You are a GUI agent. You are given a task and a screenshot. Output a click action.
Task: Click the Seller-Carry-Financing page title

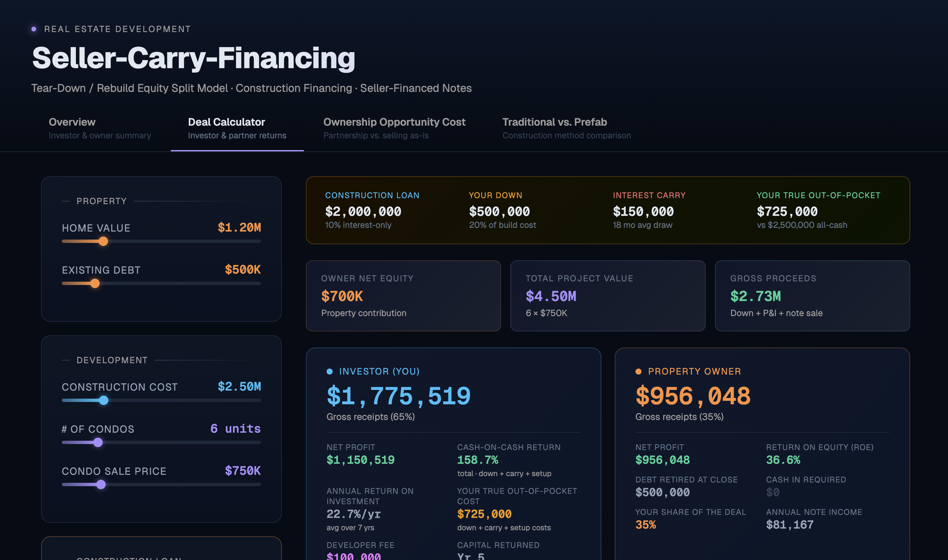tap(193, 58)
